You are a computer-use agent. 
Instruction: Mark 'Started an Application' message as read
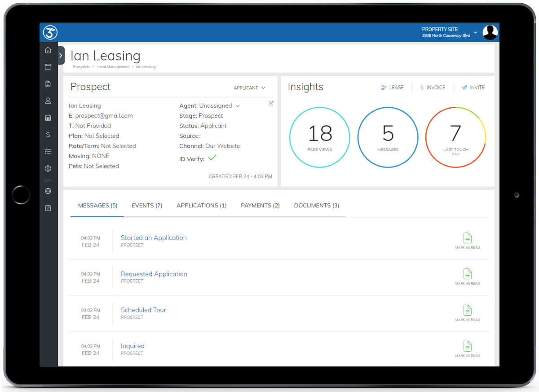(467, 240)
